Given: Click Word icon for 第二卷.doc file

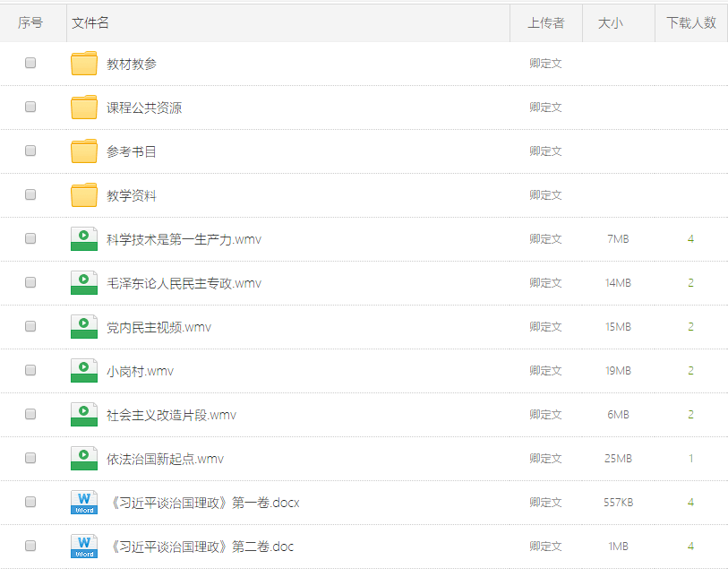Looking at the screenshot, I should click(x=84, y=547).
